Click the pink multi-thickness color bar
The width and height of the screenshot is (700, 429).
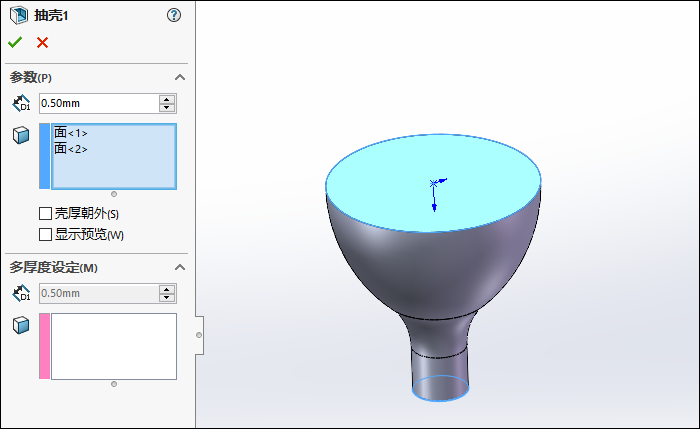(45, 346)
